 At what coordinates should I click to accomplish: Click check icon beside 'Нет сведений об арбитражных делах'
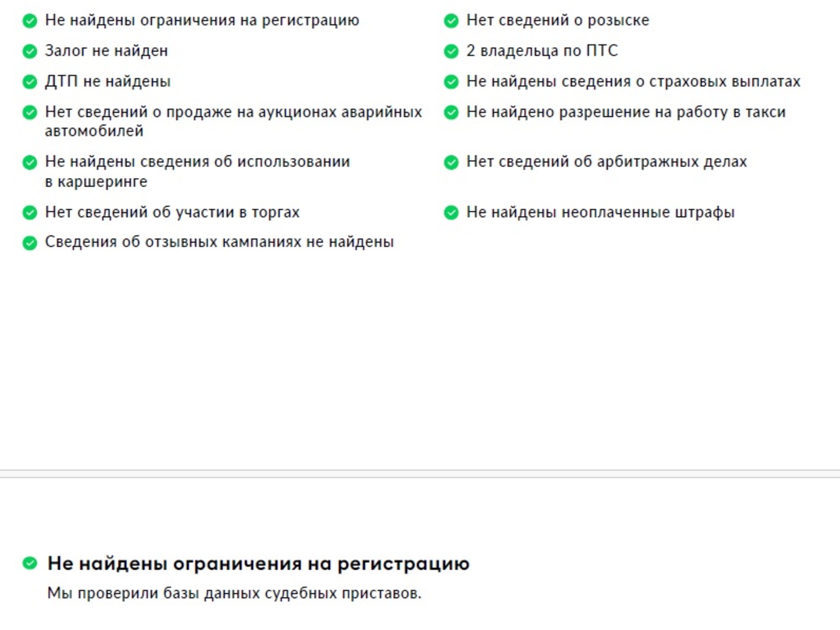point(451,162)
